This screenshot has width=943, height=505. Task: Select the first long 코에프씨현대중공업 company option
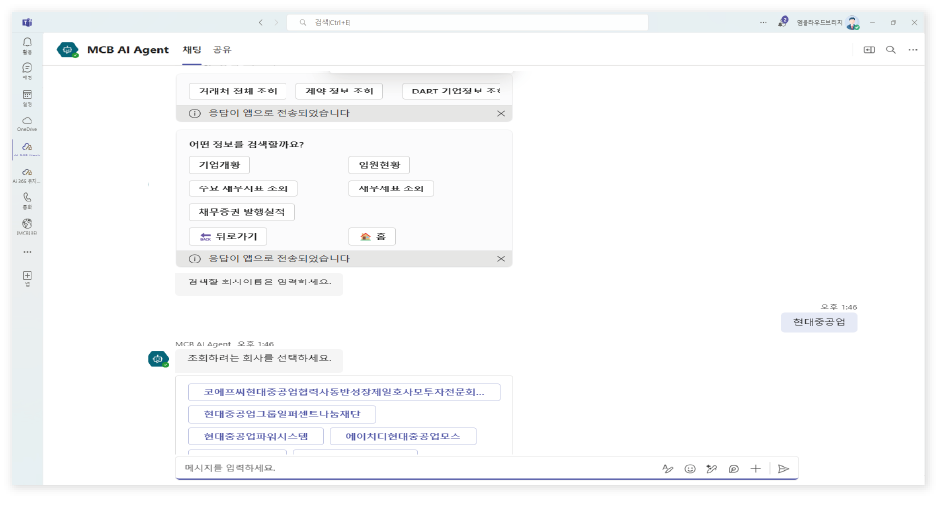point(345,392)
